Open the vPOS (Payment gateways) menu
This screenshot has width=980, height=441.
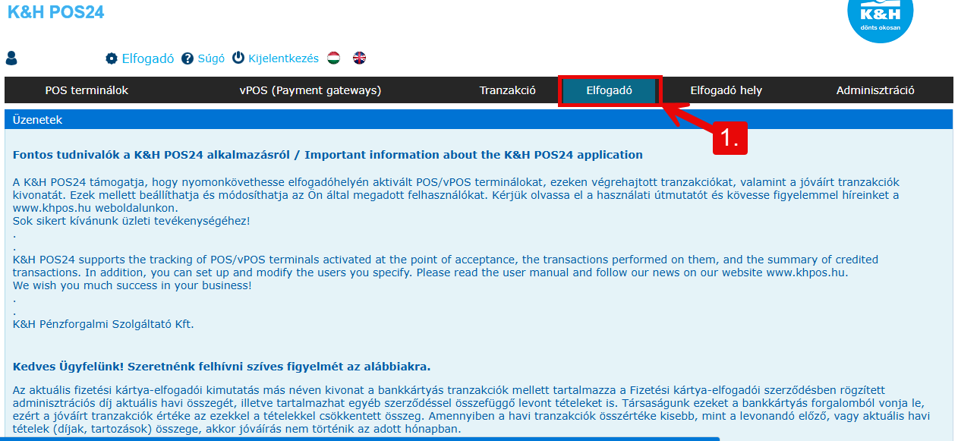point(310,90)
